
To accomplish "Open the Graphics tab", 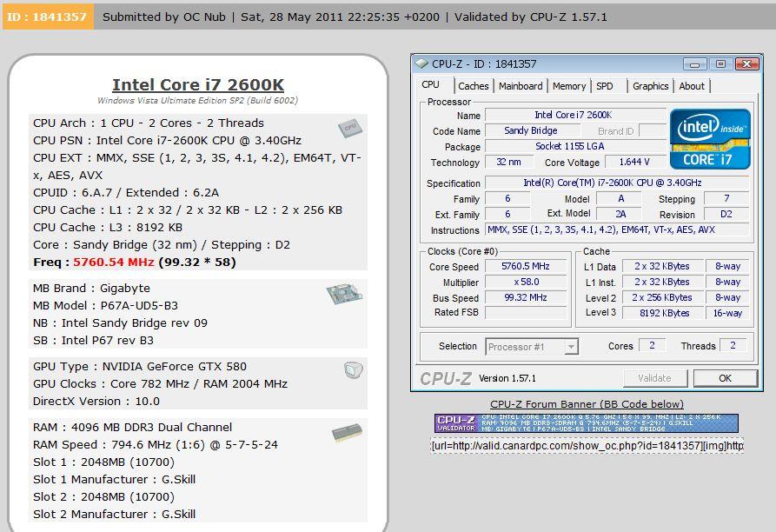I will tap(650, 86).
